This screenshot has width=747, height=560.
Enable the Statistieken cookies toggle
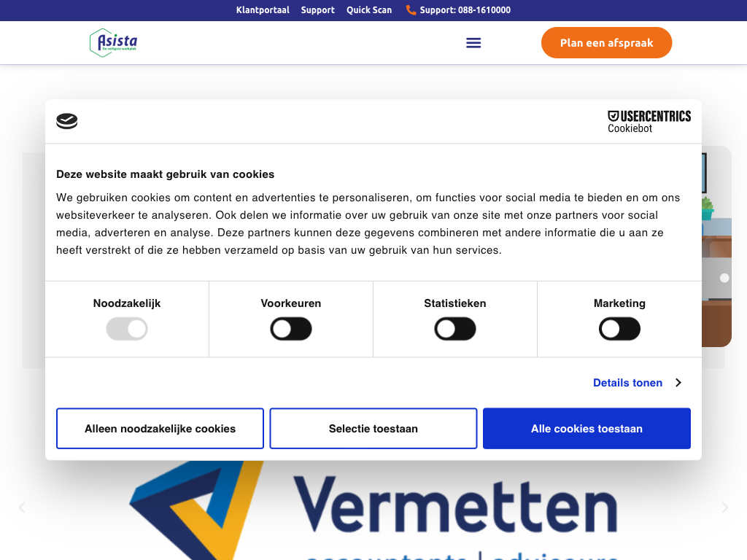coord(455,330)
